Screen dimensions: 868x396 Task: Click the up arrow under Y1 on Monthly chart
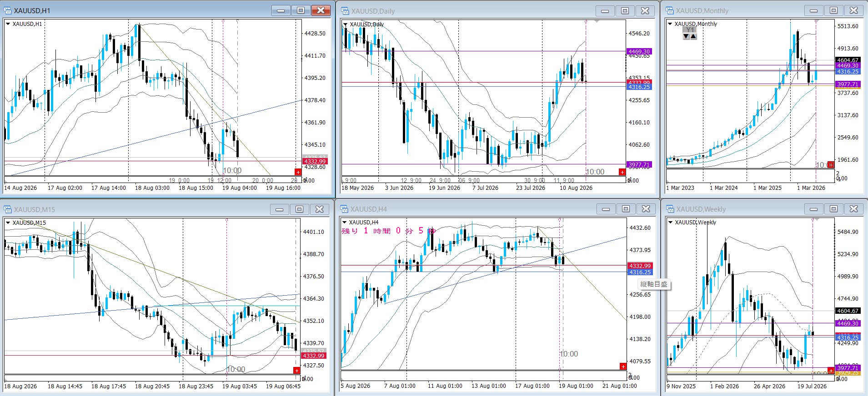click(x=693, y=36)
